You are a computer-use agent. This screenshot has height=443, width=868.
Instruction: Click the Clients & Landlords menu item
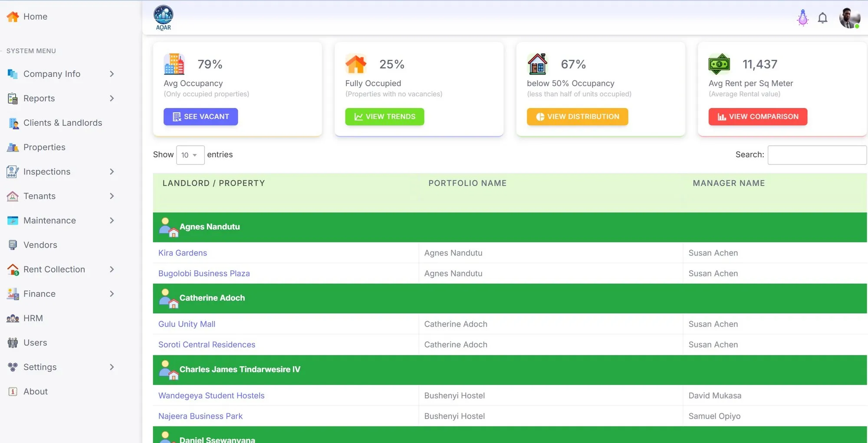click(62, 123)
